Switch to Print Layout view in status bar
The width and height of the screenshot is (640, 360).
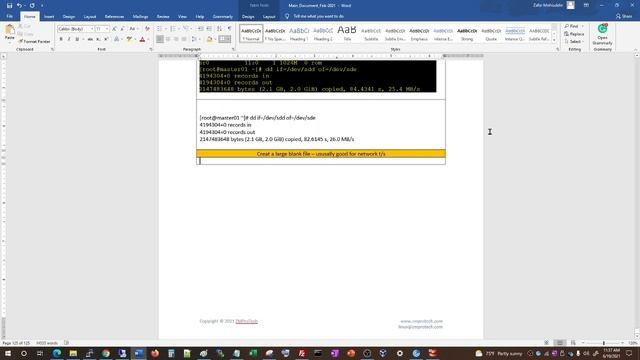point(560,343)
